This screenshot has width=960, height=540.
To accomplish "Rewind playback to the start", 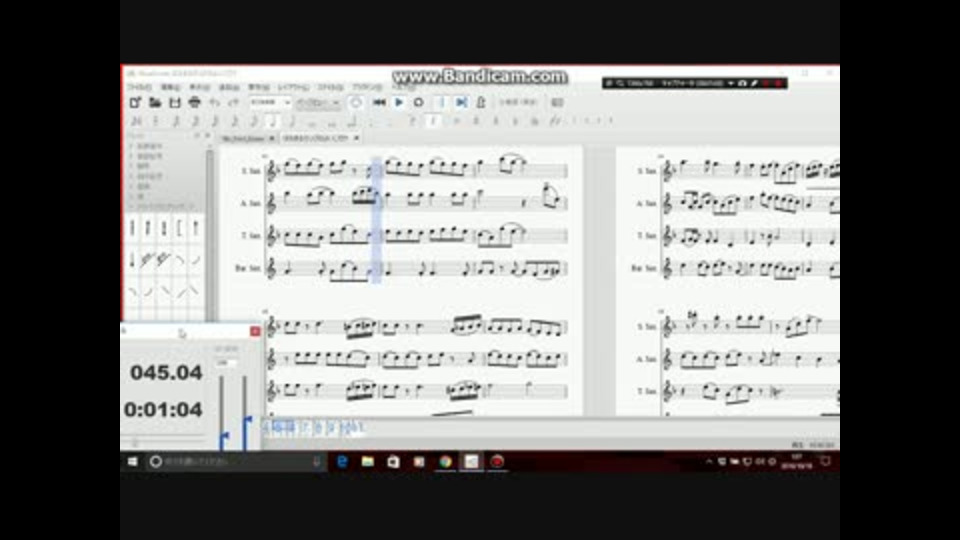I will click(379, 102).
